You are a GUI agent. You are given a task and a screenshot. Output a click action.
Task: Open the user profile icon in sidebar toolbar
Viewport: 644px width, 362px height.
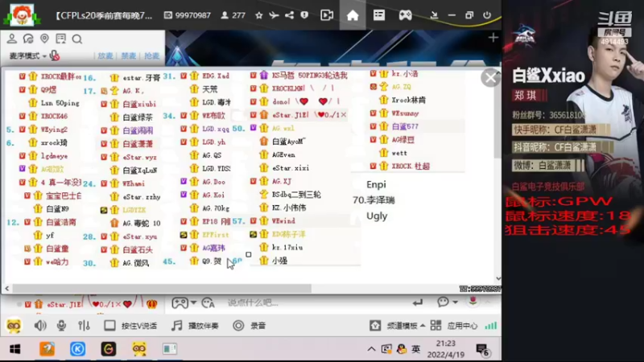click(x=11, y=39)
